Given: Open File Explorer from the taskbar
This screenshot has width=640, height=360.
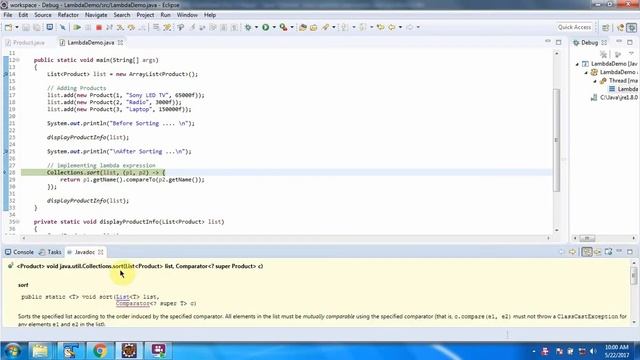Looking at the screenshot, I should pyautogui.click(x=40, y=351).
